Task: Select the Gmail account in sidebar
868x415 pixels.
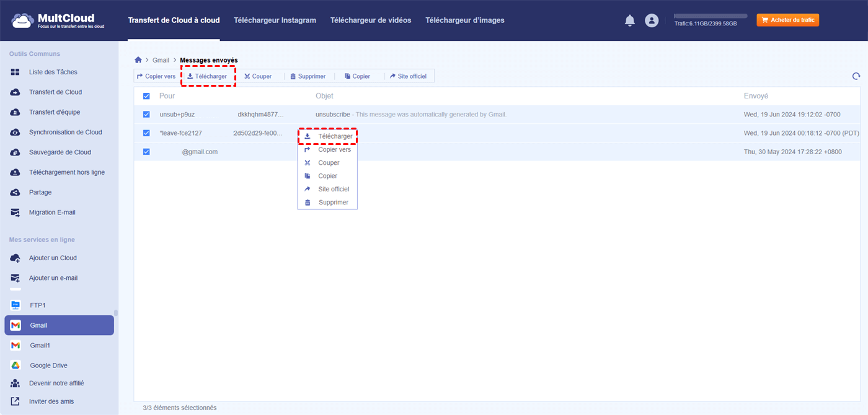Action: click(59, 325)
